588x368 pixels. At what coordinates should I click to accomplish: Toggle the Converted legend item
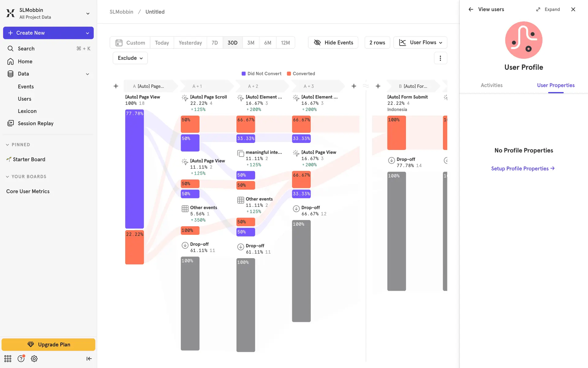(301, 74)
